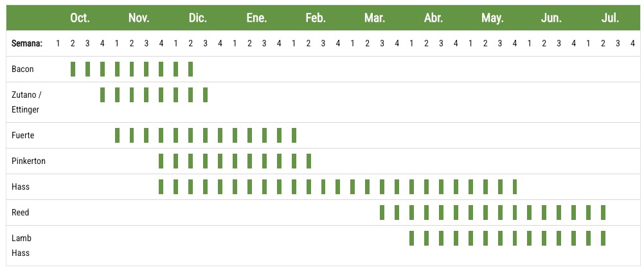Select the Hass row label
644x272 pixels.
pyautogui.click(x=21, y=186)
